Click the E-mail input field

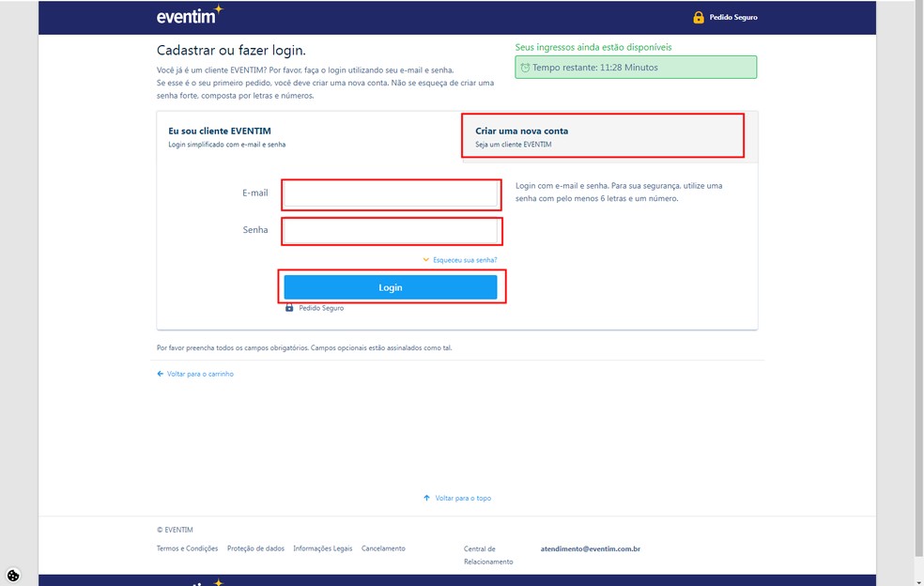[390, 193]
